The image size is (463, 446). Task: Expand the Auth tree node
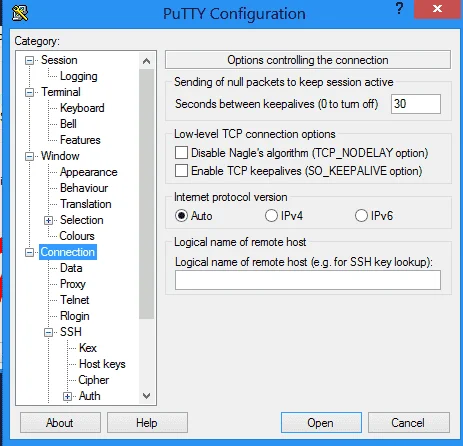point(67,396)
